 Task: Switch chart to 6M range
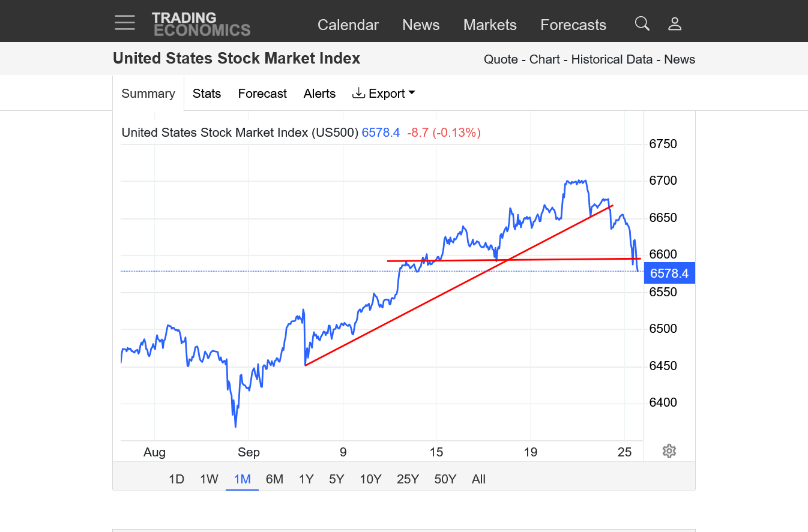pos(274,479)
